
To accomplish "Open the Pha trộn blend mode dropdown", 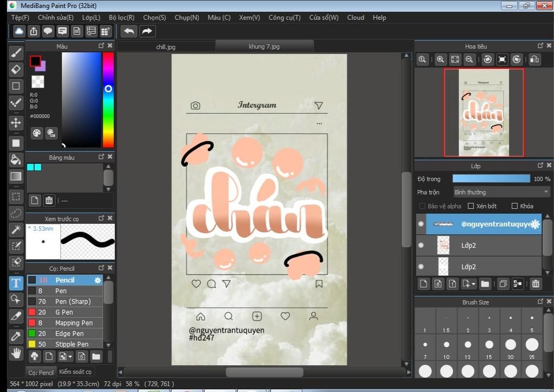I will coord(501,192).
